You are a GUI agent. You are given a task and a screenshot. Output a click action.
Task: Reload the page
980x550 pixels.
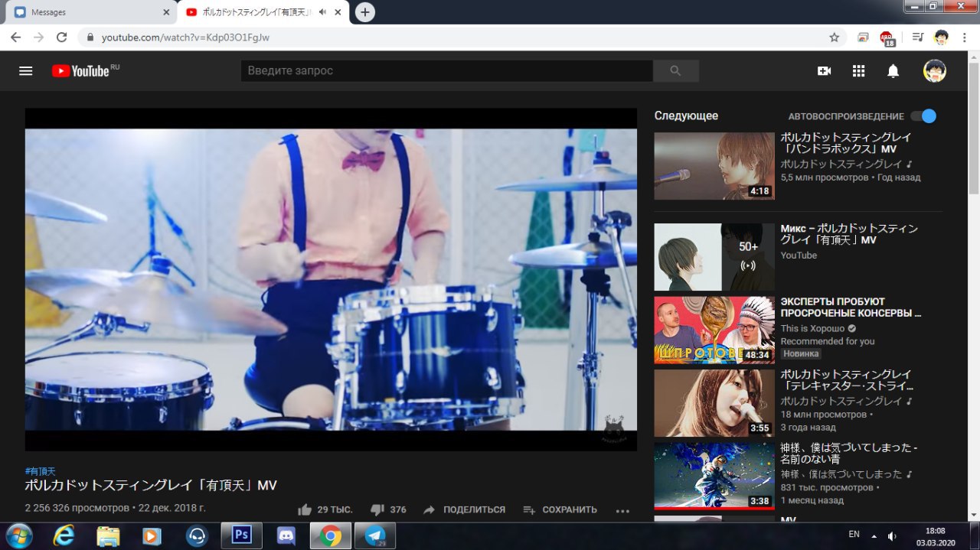62,37
